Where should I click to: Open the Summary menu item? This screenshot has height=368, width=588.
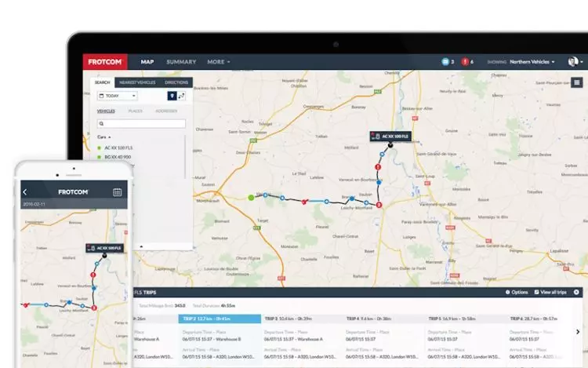click(x=181, y=61)
